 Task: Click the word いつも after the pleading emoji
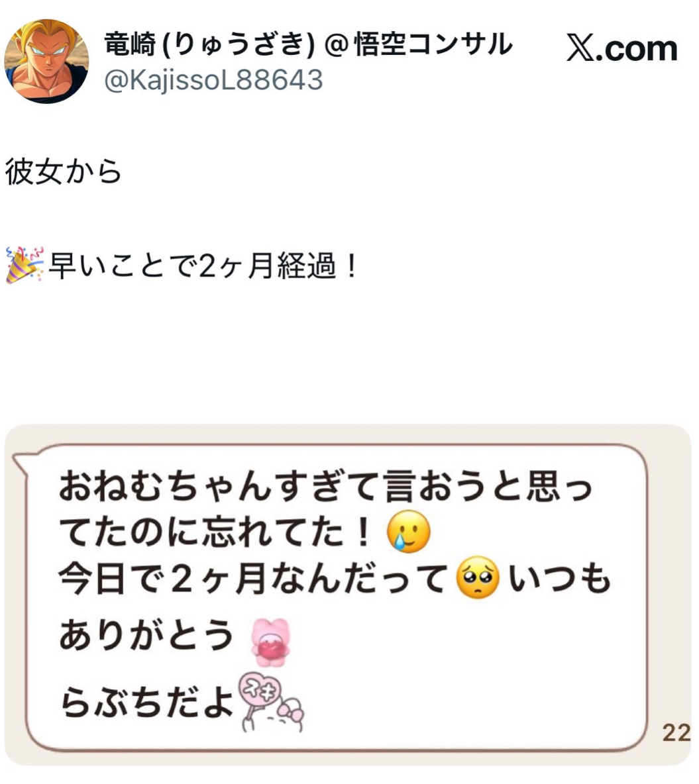[559, 579]
